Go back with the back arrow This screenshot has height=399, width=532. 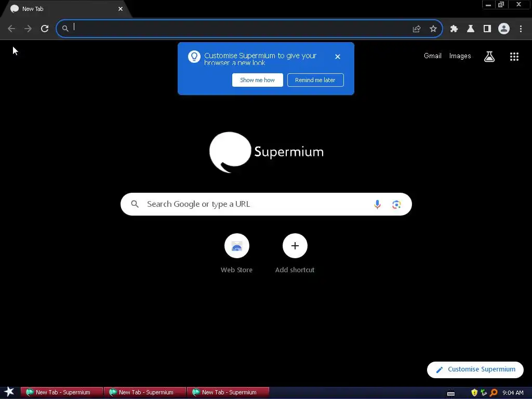click(11, 29)
